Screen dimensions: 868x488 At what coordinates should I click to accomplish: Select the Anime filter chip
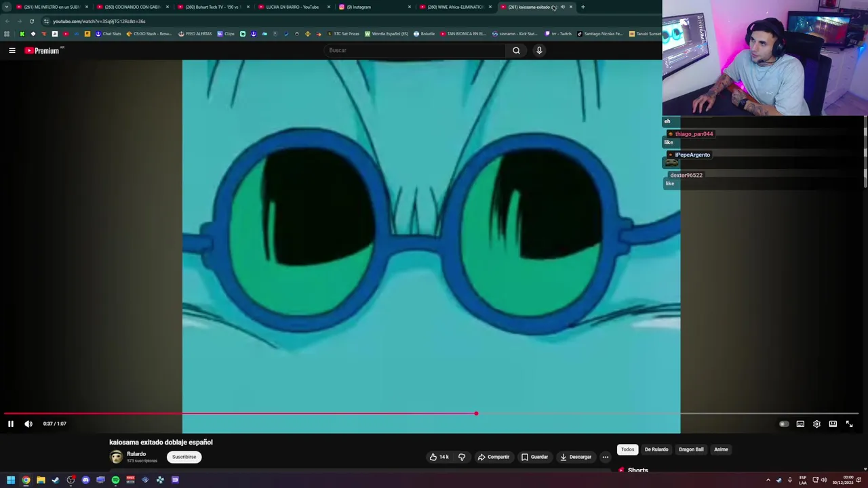(721, 449)
